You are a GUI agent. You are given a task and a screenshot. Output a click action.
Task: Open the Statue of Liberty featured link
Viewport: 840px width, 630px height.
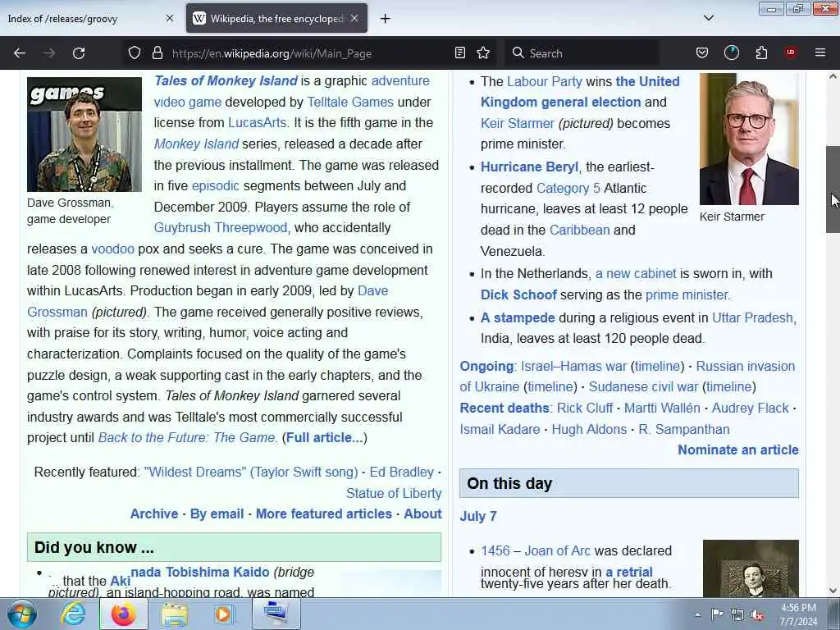click(x=394, y=493)
